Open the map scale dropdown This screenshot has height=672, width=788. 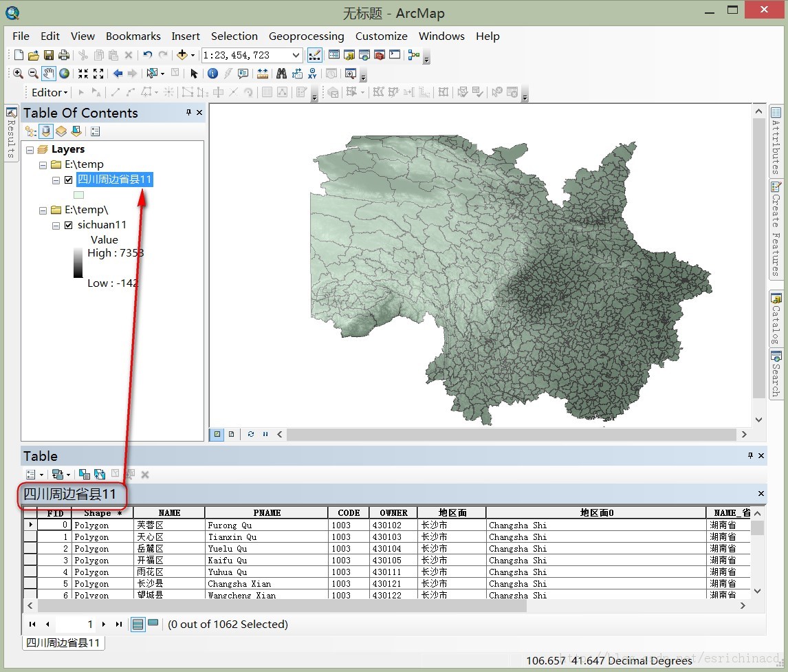[x=296, y=55]
